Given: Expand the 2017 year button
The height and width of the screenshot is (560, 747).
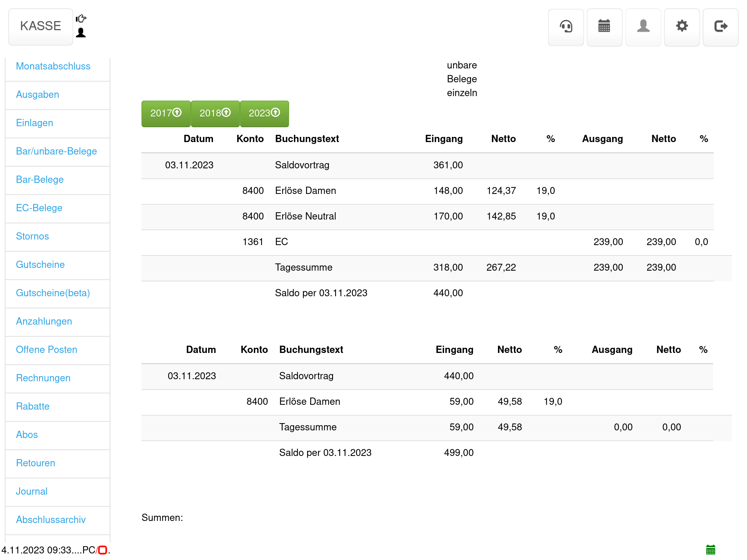Looking at the screenshot, I should click(x=166, y=113).
